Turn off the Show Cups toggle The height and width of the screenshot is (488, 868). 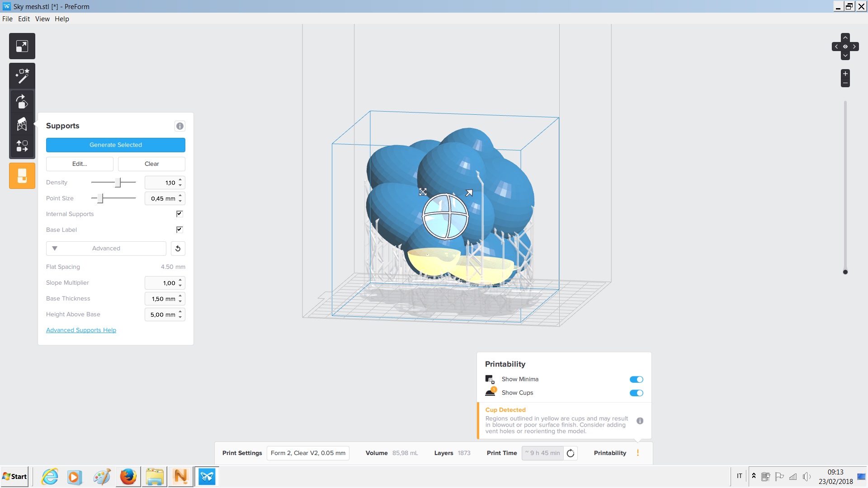pos(636,393)
